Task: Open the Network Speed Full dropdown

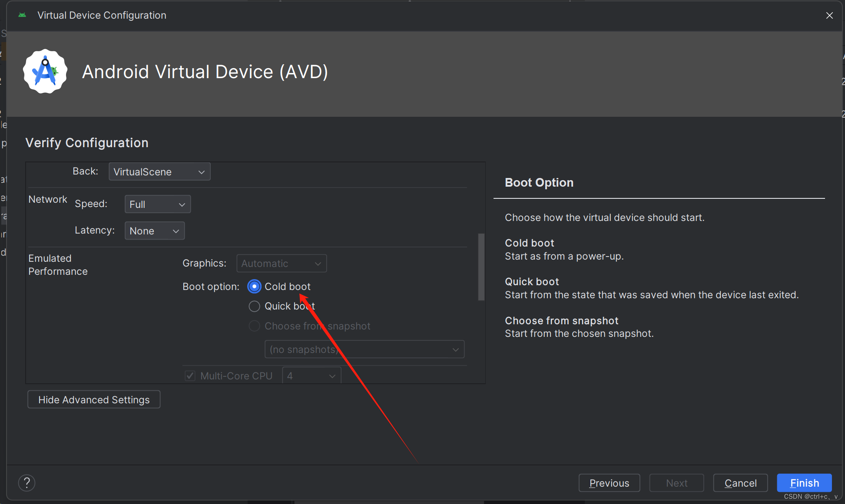Action: tap(158, 204)
